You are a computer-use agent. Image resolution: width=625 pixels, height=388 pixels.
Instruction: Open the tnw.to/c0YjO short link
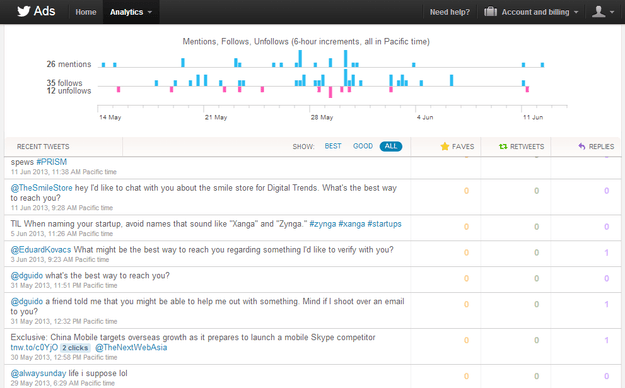pyautogui.click(x=34, y=347)
